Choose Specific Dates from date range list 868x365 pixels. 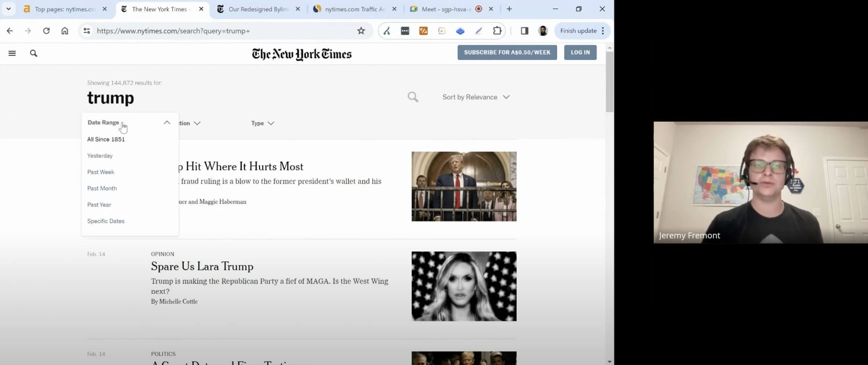pos(106,221)
